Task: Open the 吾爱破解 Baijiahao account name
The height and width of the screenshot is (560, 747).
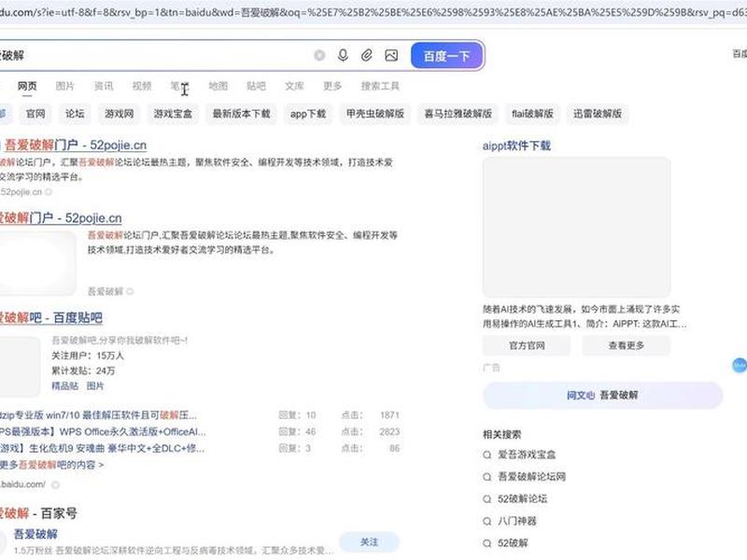Action: pyautogui.click(x=35, y=534)
